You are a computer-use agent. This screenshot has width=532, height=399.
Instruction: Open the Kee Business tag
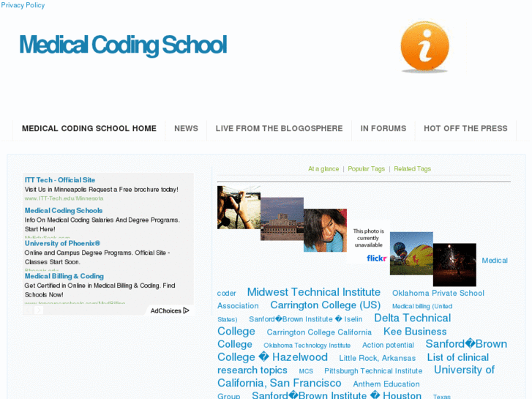tap(415, 332)
